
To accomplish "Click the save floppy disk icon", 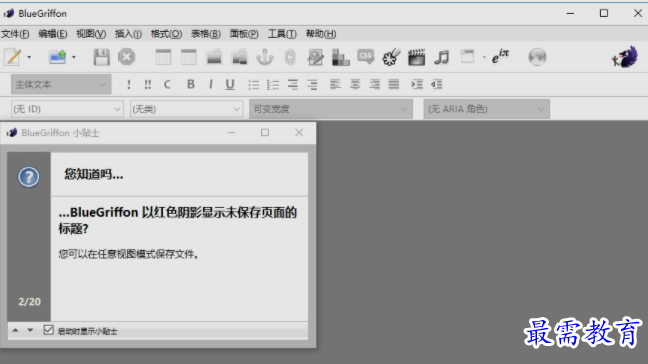I will click(101, 57).
